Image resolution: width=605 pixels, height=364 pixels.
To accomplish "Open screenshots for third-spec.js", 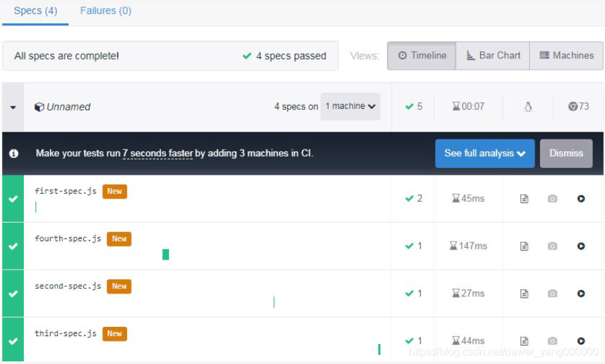I will pos(552,341).
